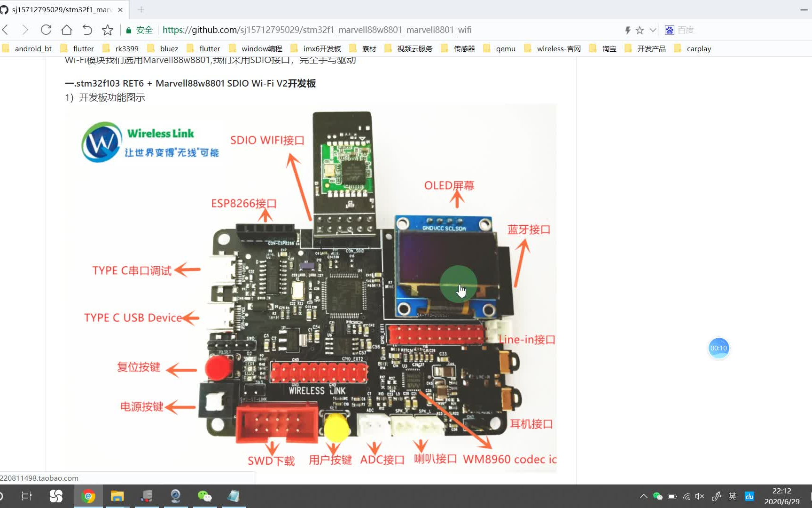Click the 00:10 recording timer bubble
Image resolution: width=812 pixels, height=508 pixels.
point(718,348)
